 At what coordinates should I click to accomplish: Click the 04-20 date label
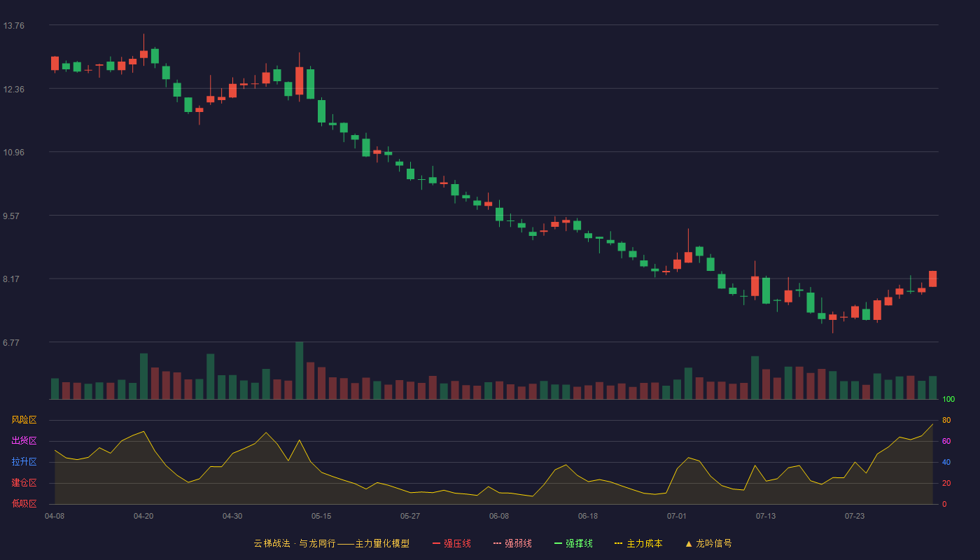click(x=143, y=516)
